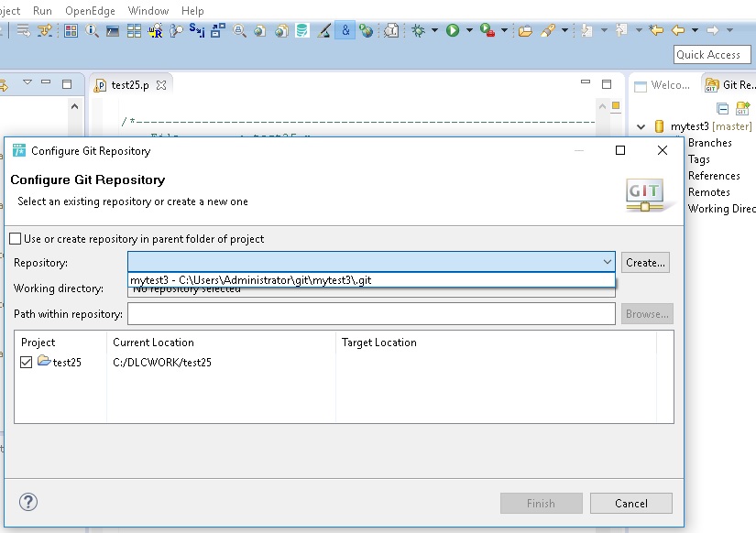Maximize the editor area

coord(607,84)
